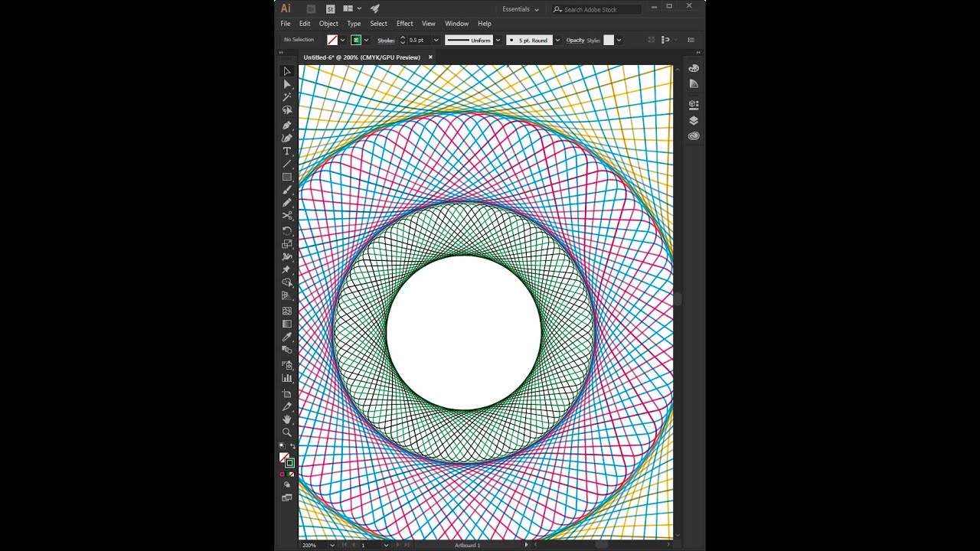Screen dimensions: 980x551
Task: Select the Scale tool
Action: pos(287,243)
